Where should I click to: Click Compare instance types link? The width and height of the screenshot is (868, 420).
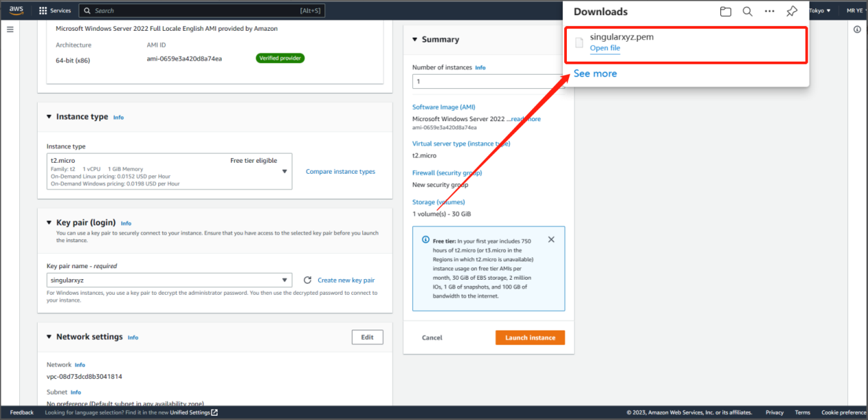click(x=340, y=172)
